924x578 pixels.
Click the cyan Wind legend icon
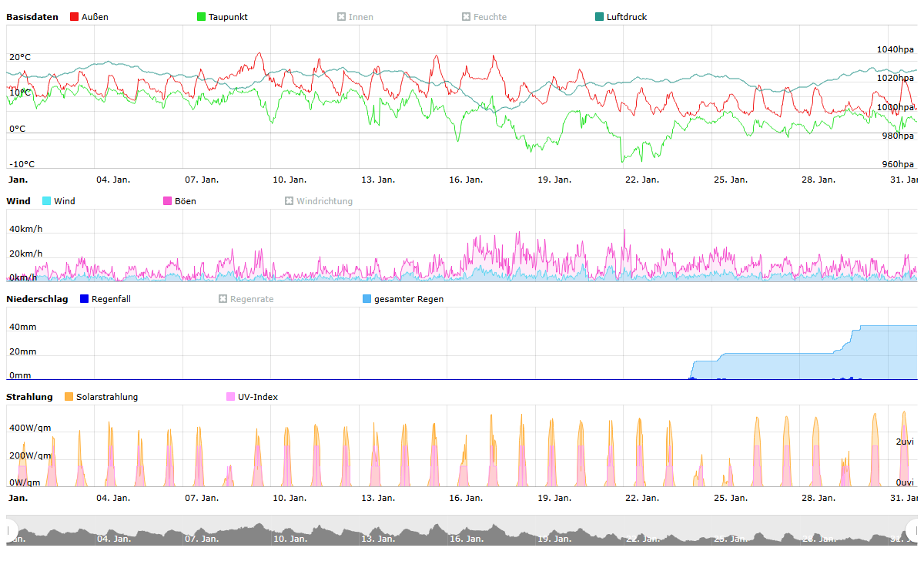47,201
